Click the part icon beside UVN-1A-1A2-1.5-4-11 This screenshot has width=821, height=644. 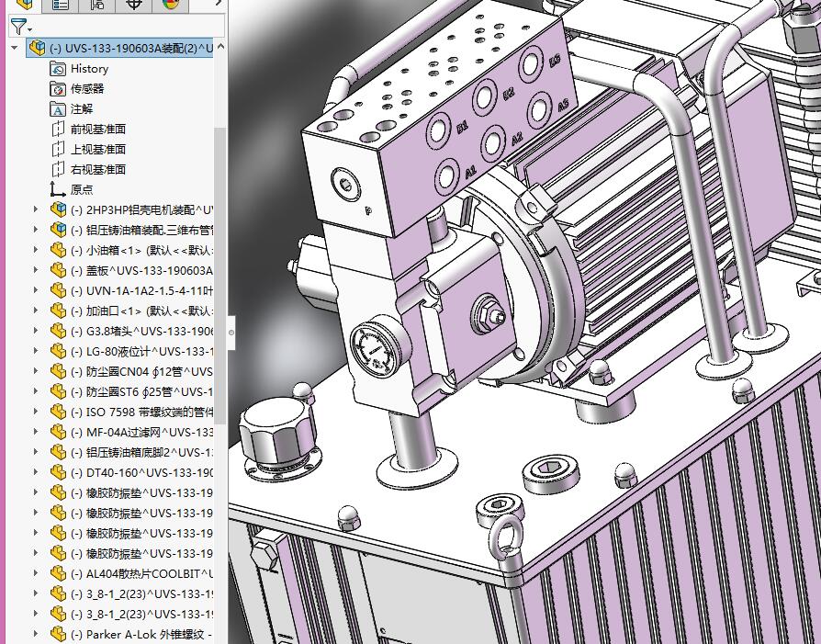click(x=58, y=290)
